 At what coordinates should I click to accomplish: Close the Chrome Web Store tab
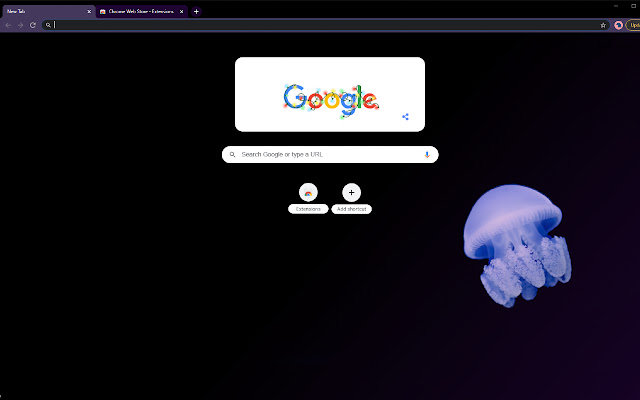click(x=181, y=11)
